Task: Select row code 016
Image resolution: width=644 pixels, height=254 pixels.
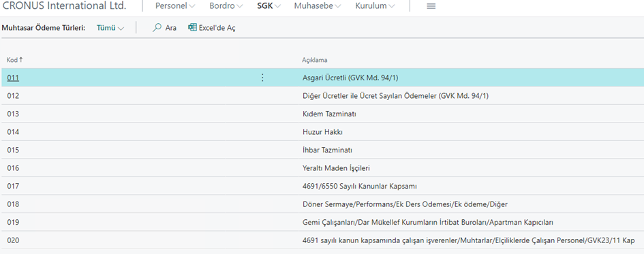Action: click(13, 168)
